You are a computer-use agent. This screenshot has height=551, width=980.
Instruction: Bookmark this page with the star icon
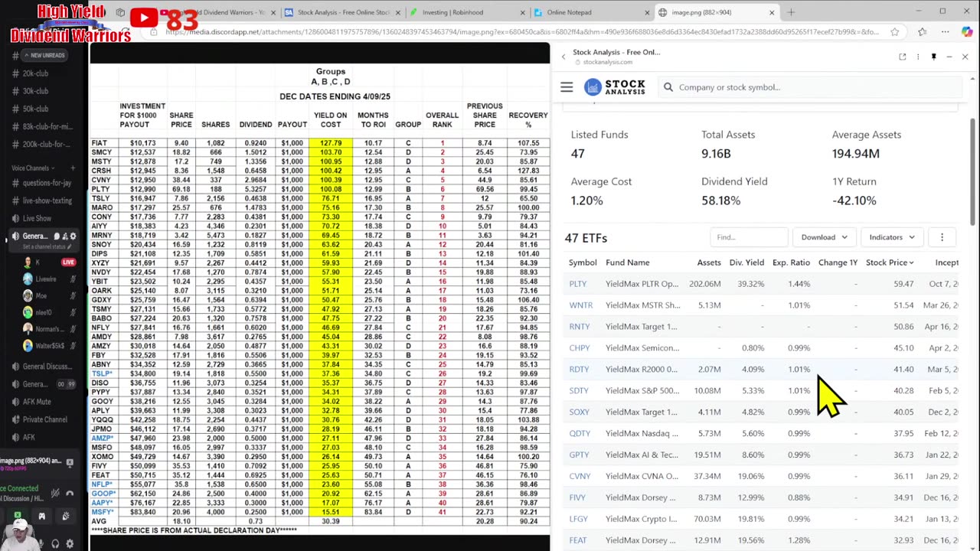click(x=894, y=32)
